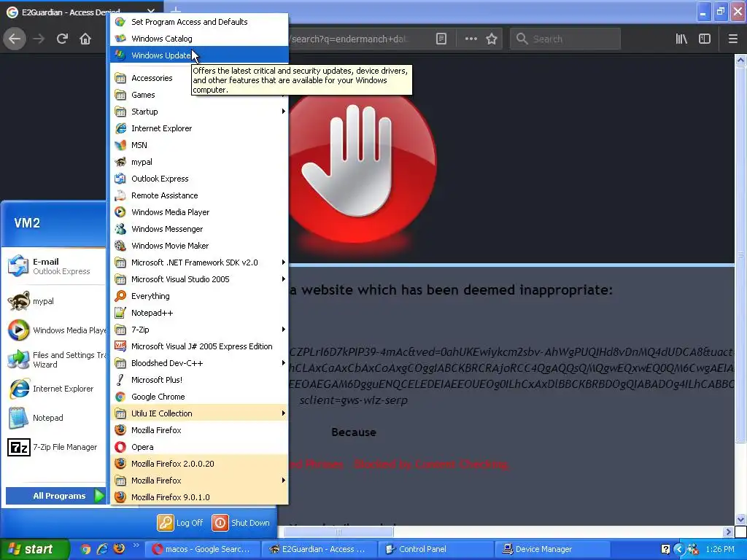Open Set Program Access and Defaults
This screenshot has width=747, height=560.
(x=199, y=22)
